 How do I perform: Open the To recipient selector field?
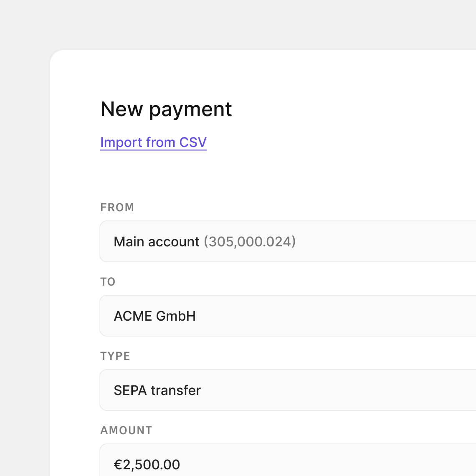click(x=288, y=316)
